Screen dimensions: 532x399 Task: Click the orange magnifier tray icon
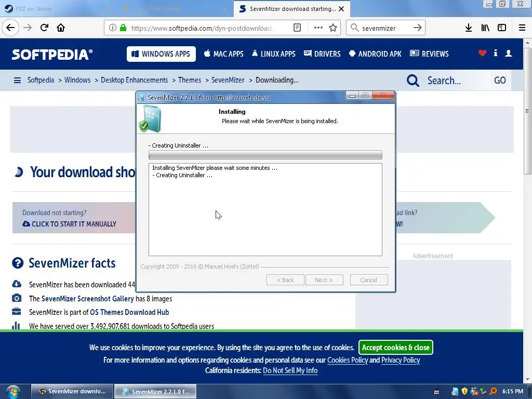(x=493, y=391)
